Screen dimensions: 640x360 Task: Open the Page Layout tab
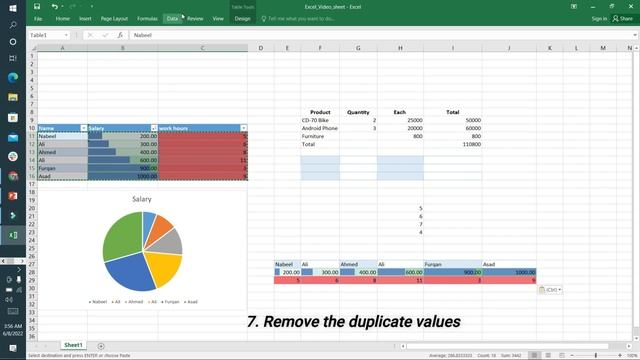click(114, 19)
